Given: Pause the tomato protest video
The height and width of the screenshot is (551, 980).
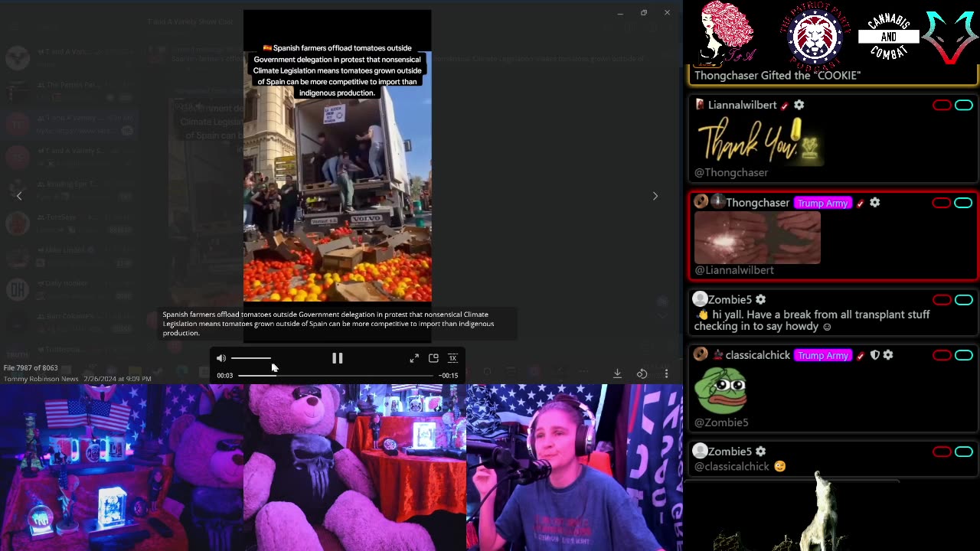Looking at the screenshot, I should click(x=337, y=358).
